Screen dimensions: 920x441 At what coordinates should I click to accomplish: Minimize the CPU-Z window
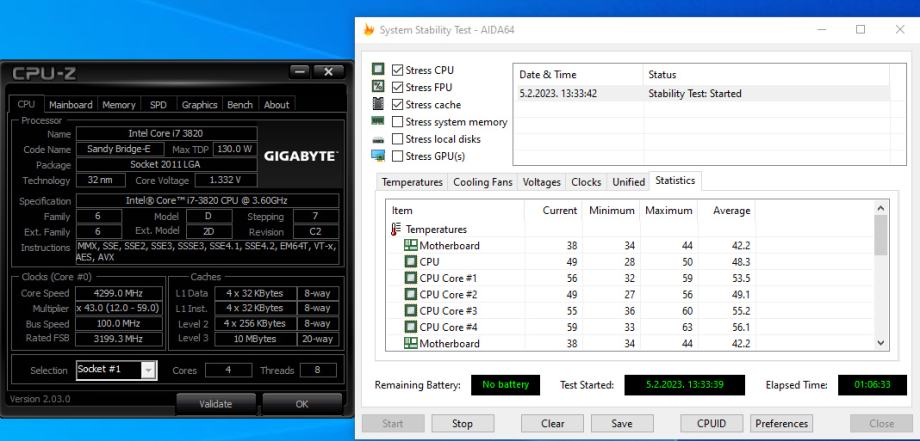pos(299,72)
